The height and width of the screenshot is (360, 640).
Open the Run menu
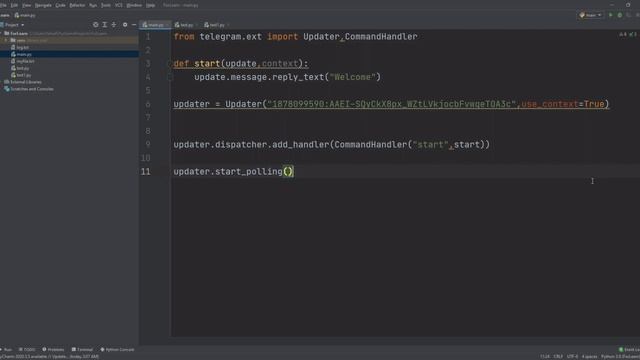coord(93,5)
